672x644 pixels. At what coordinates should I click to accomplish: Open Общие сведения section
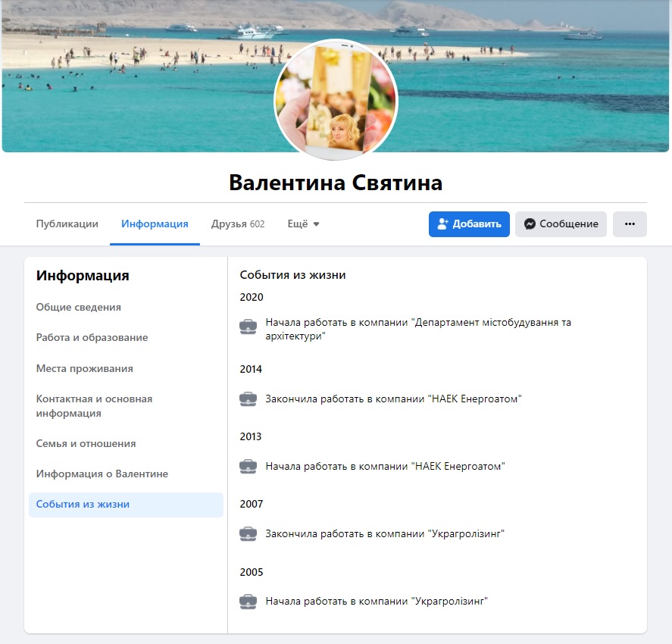click(79, 307)
